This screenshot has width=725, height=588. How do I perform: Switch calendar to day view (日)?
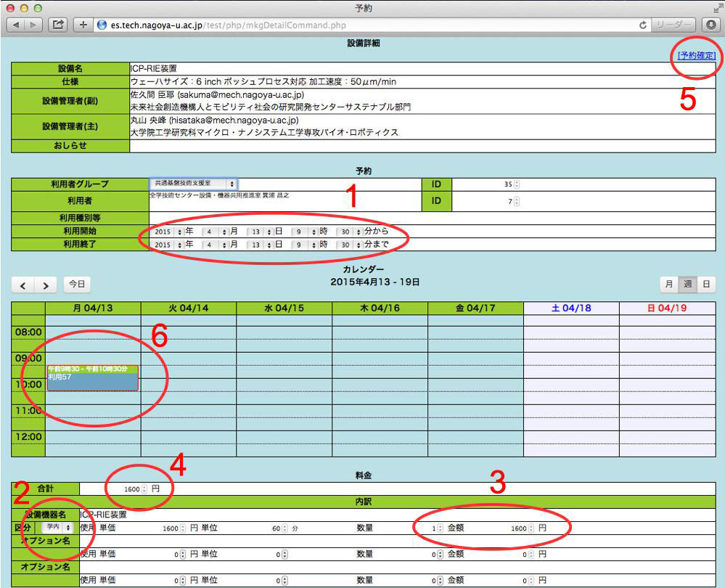pyautogui.click(x=705, y=285)
